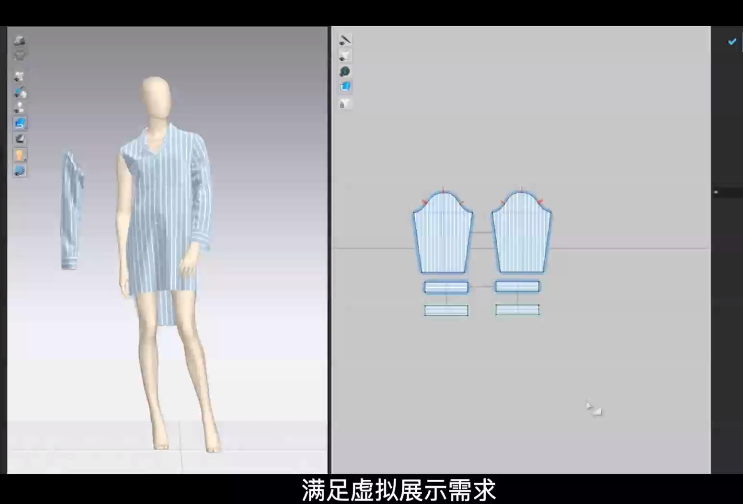This screenshot has height=504, width=743.
Task: Click the faded gray icon below the topmost 3D icon
Action: 19,54
